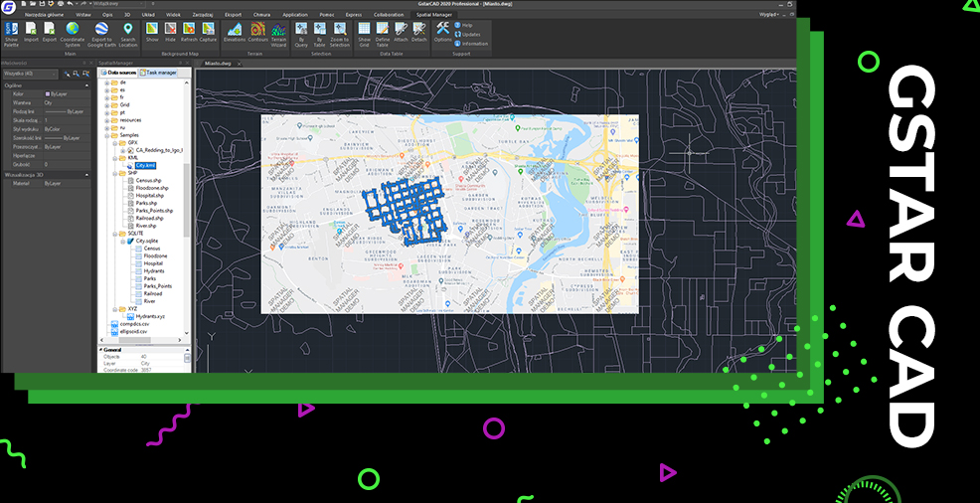The width and height of the screenshot is (980, 503).
Task: Select Hydrants table under City.sqlite
Action: point(154,271)
